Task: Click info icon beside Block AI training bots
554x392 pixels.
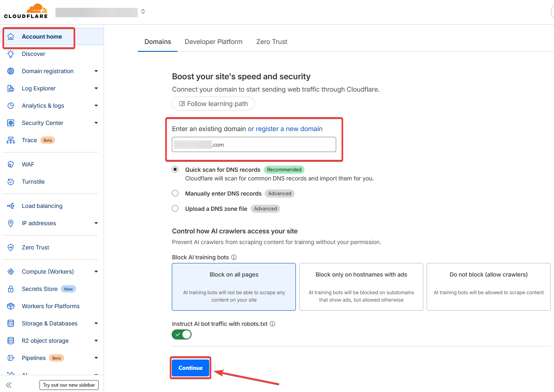Action: [234, 257]
